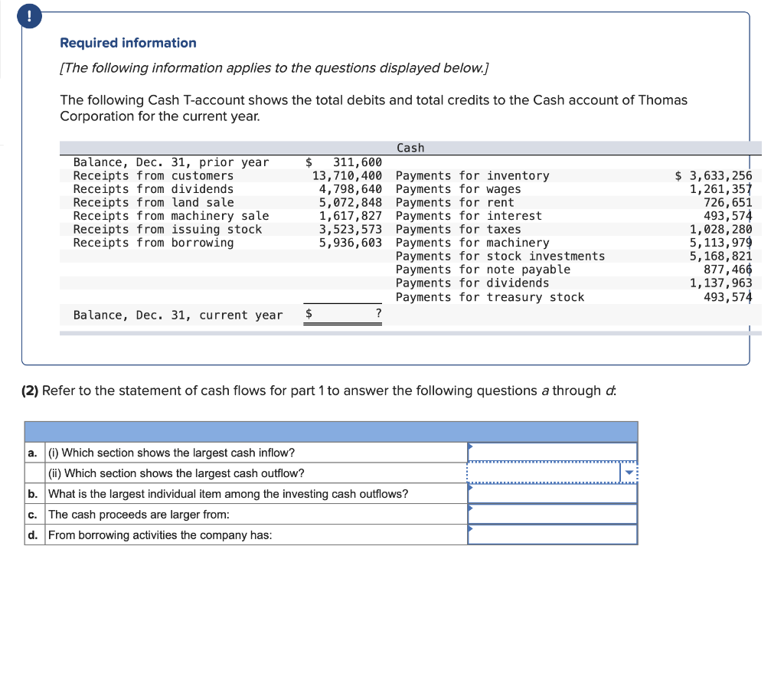
Task: Click the blue triangle marker beside answer c
Action: point(470,509)
